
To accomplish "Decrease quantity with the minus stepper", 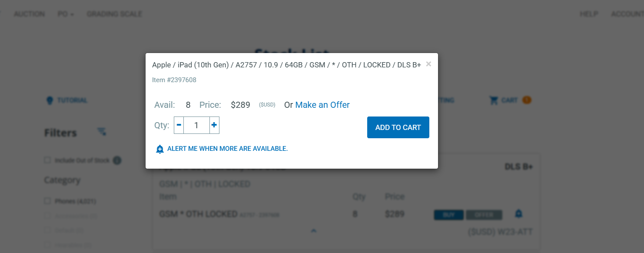I will pos(179,125).
